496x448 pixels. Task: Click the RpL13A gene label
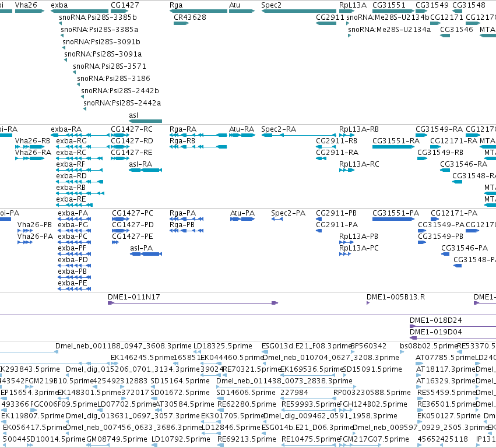(353, 5)
